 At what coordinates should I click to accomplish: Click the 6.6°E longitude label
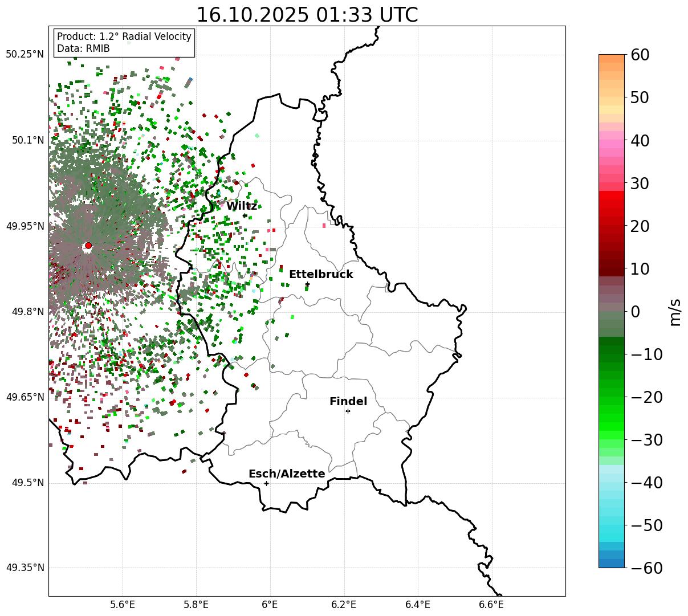coord(491,604)
